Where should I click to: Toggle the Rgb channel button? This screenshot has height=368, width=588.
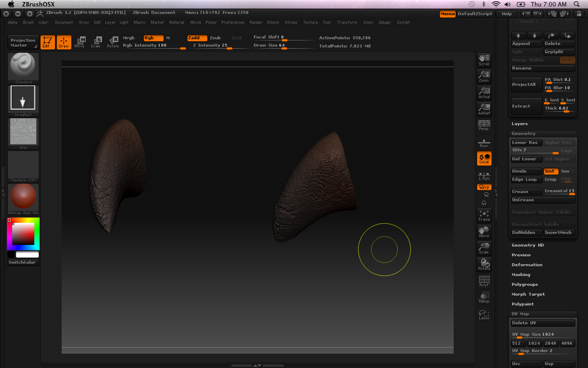coord(153,38)
